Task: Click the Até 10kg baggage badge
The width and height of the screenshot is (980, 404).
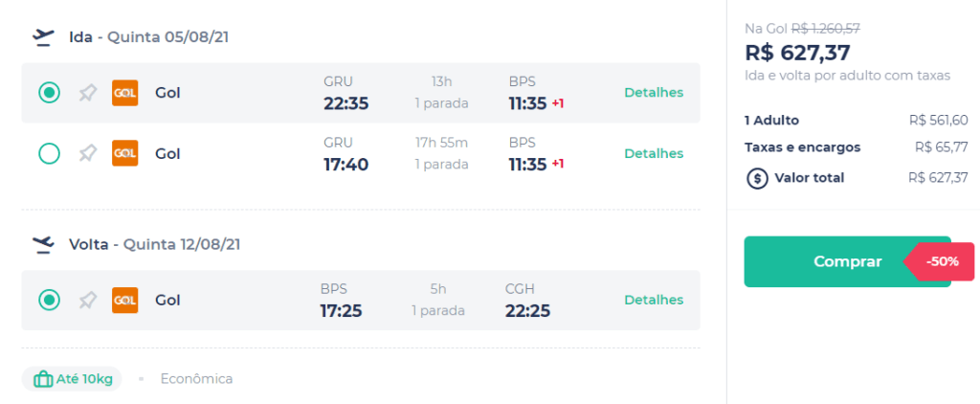Action: 72,379
